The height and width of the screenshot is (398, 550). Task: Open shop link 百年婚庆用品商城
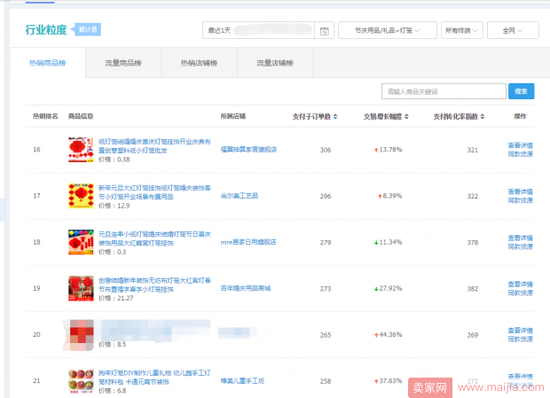(246, 288)
